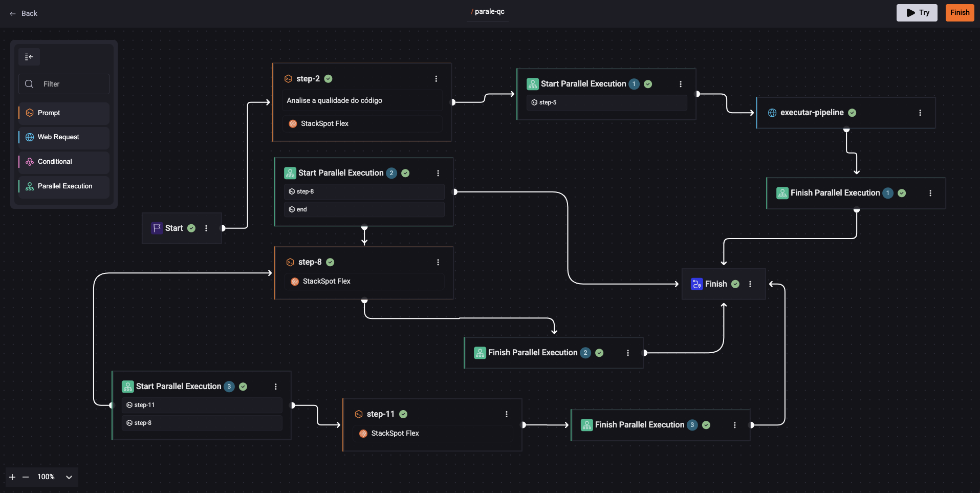The height and width of the screenshot is (493, 980).
Task: Click the zoom in plus icon
Action: click(12, 477)
